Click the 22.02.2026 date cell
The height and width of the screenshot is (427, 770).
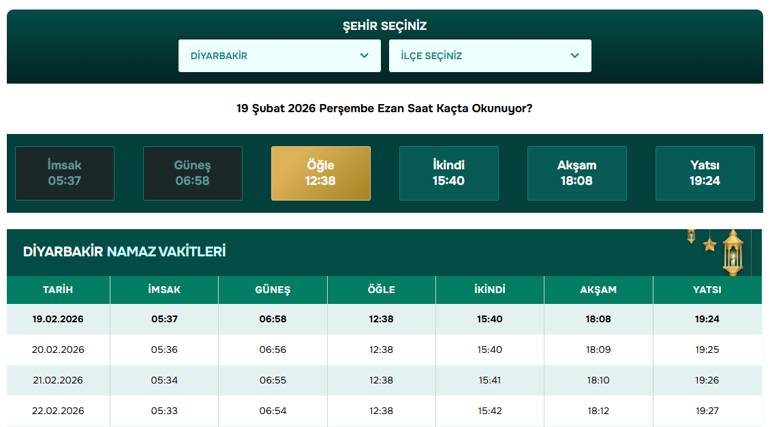pos(58,411)
